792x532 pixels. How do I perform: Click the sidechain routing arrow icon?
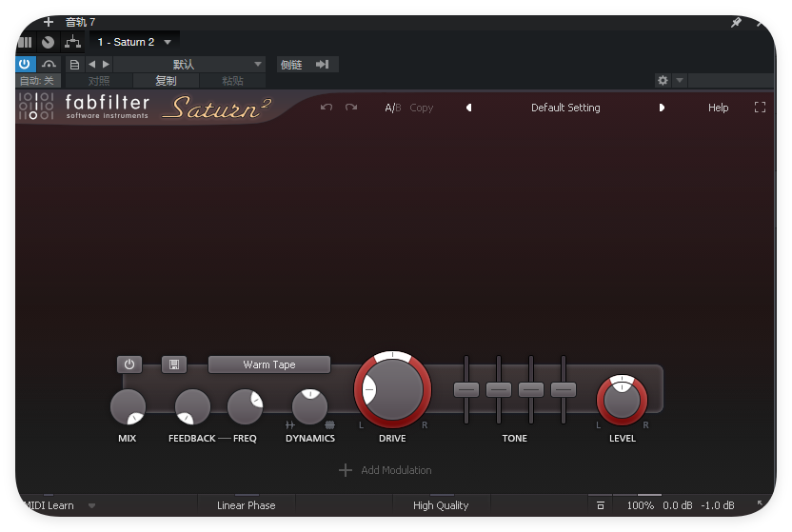tap(323, 65)
